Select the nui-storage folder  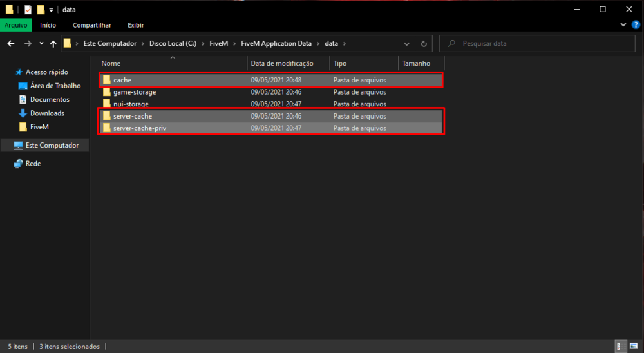[131, 104]
